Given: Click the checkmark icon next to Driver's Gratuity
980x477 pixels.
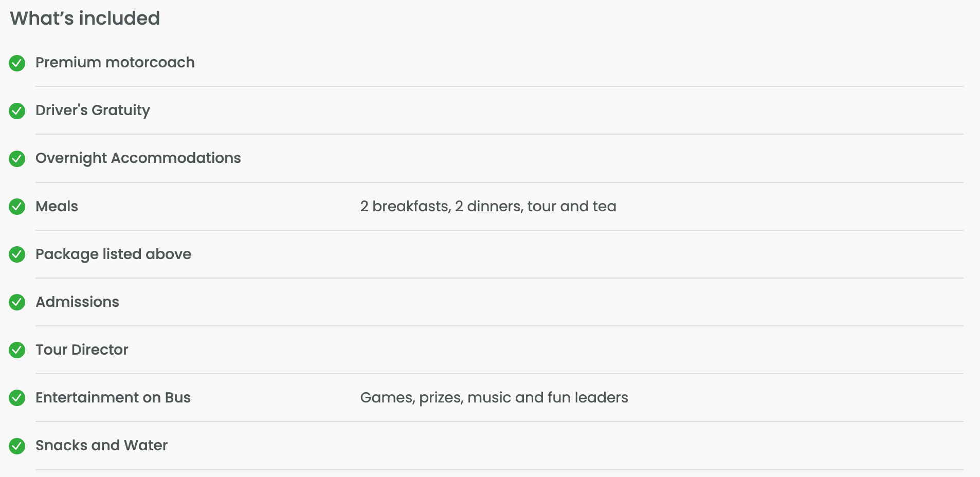Looking at the screenshot, I should click(17, 111).
